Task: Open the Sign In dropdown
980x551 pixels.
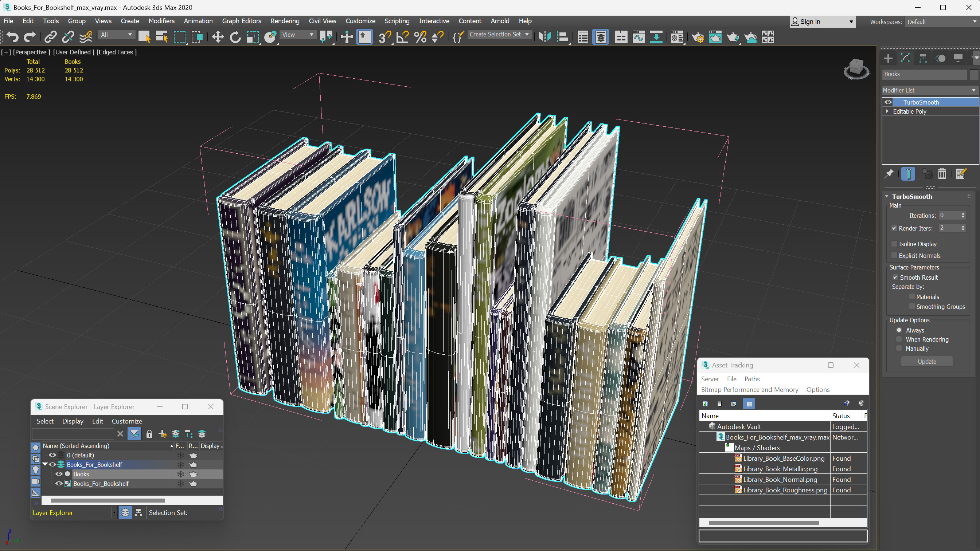Action: pos(823,22)
